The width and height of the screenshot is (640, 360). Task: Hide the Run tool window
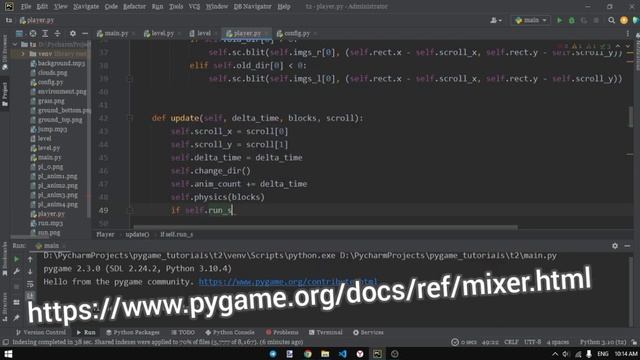point(627,246)
